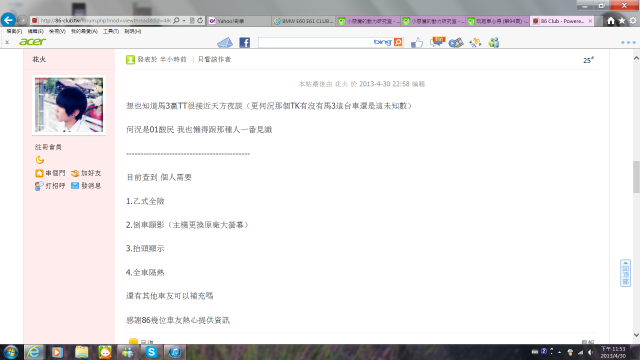Click the compatibility view page icon

click(x=192, y=20)
